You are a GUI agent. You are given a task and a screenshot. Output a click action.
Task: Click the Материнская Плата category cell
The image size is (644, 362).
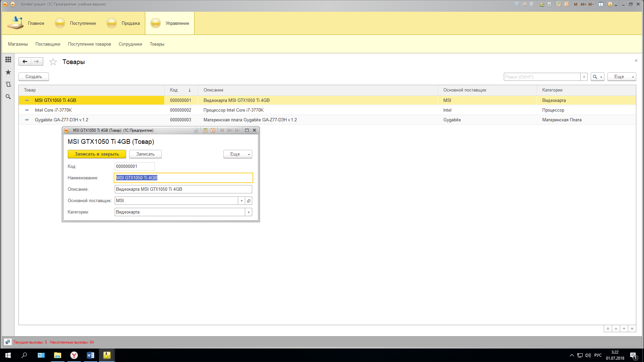click(586, 120)
